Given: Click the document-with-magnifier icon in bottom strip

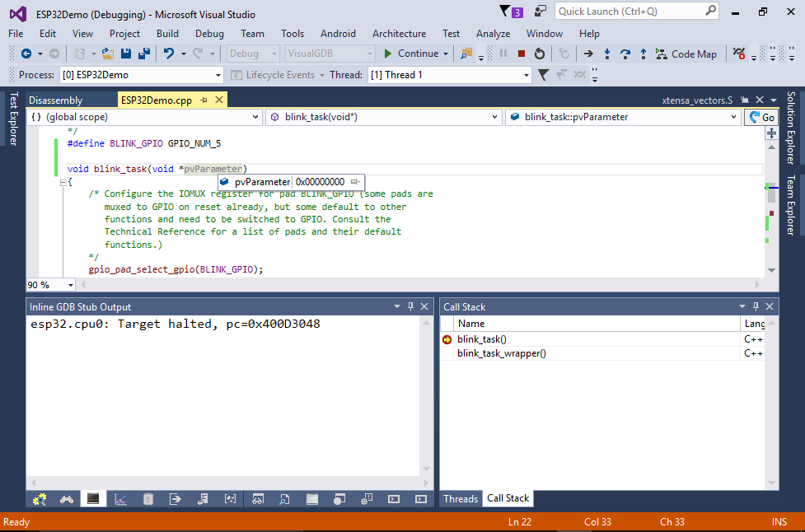Looking at the screenshot, I should click(x=284, y=499).
